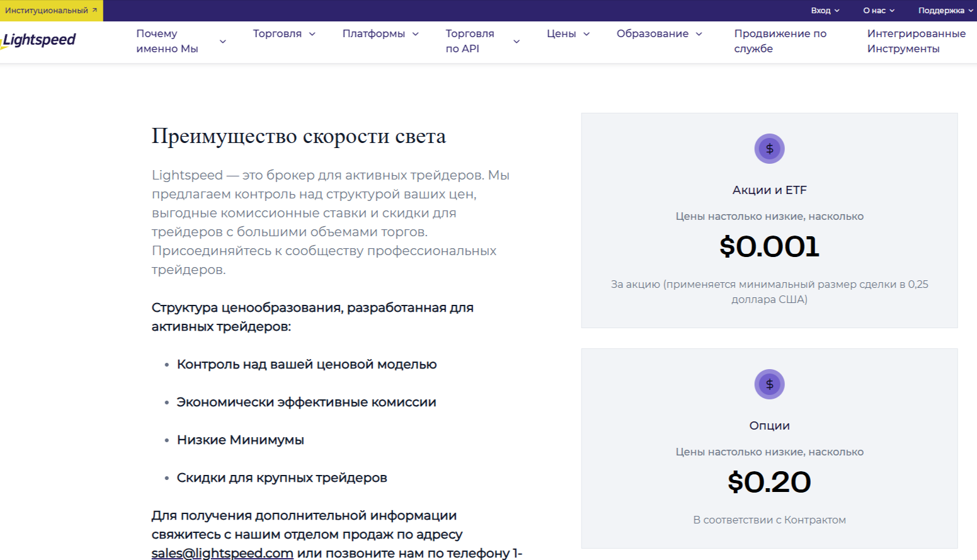Click the dollar icon above Акции и ETF
Viewport: 977px width, 560px height.
coord(769,149)
